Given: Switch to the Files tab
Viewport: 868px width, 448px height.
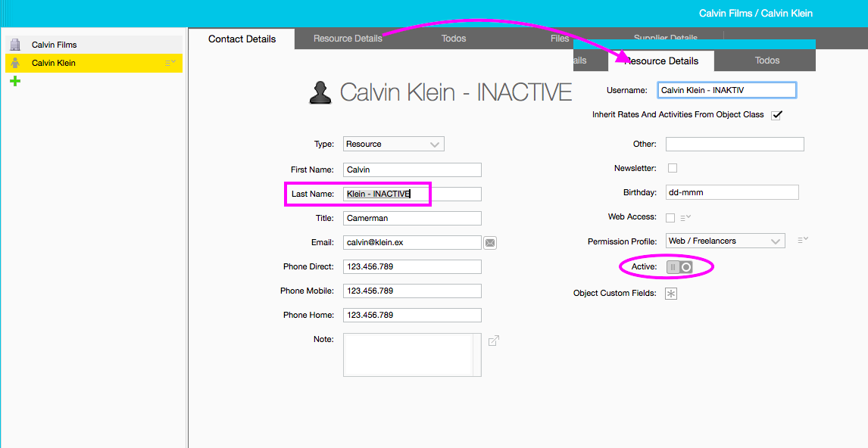Looking at the screenshot, I should coord(559,39).
